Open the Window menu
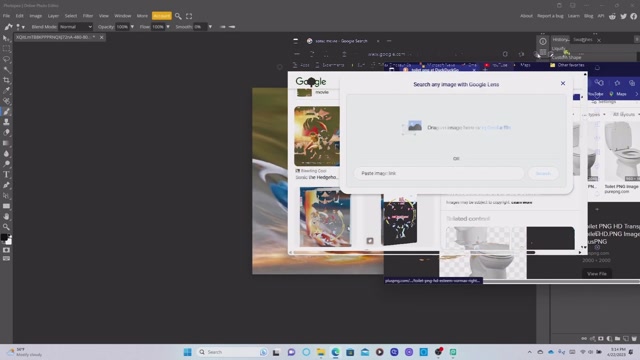This screenshot has width=640, height=360. pos(122,16)
